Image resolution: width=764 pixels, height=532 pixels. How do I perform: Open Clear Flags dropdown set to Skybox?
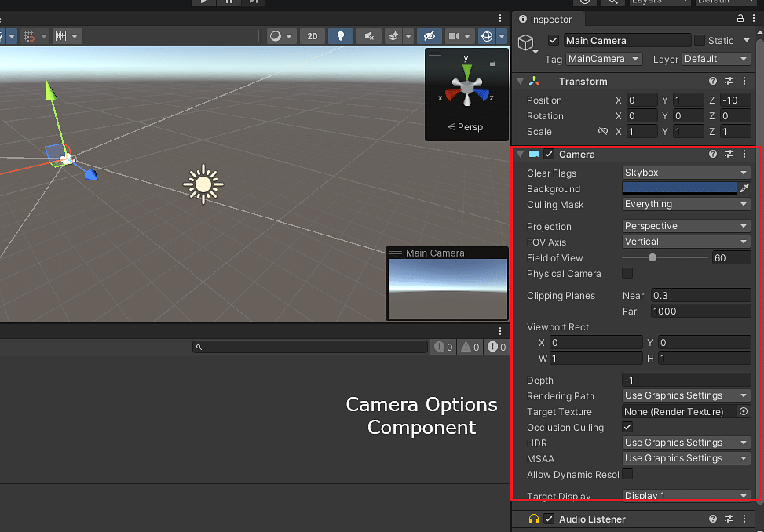pos(686,173)
